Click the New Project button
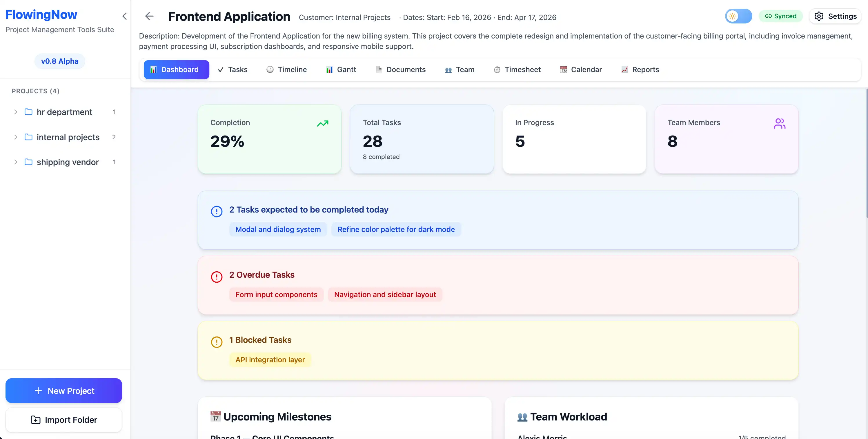This screenshot has height=439, width=868. [x=63, y=391]
